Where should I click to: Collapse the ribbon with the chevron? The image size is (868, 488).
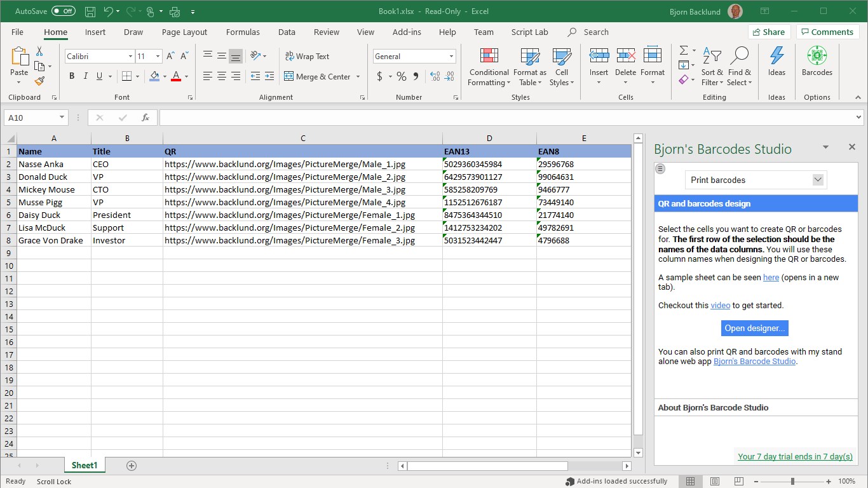click(x=858, y=97)
